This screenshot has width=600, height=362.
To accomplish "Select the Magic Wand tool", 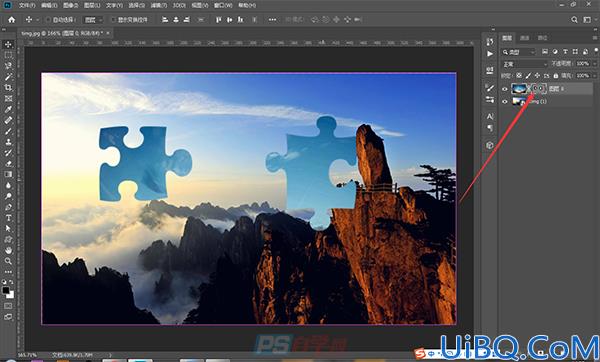I will click(8, 77).
